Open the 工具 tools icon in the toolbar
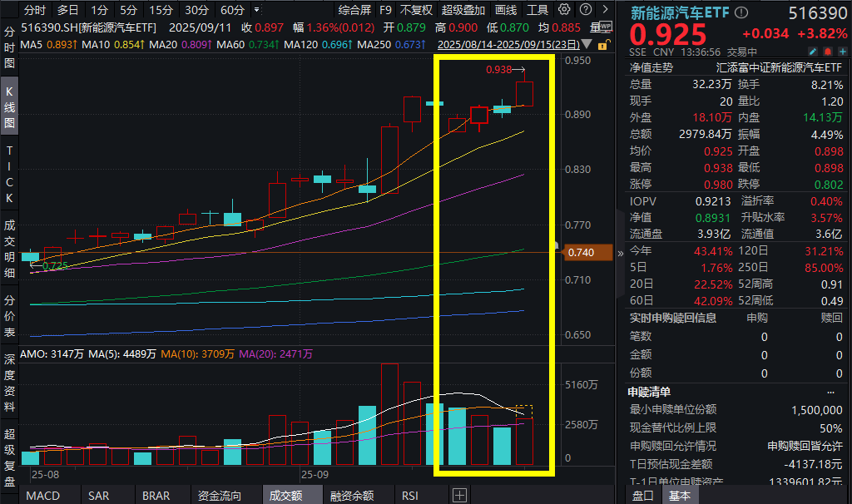 pyautogui.click(x=536, y=11)
